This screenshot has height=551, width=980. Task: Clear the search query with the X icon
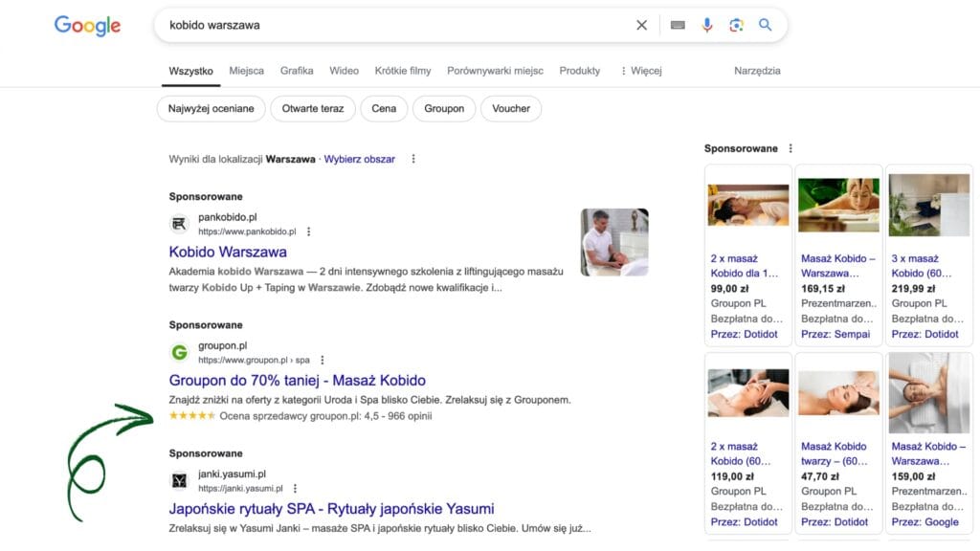point(641,26)
